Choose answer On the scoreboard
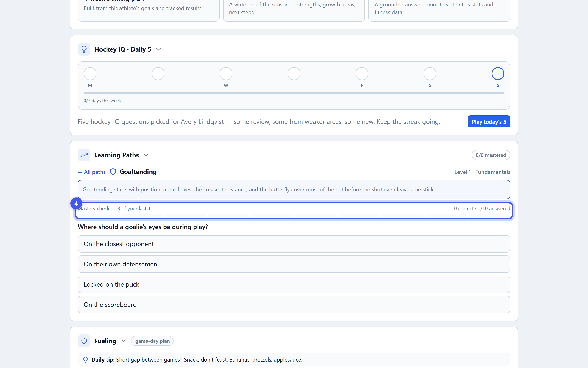 point(294,305)
